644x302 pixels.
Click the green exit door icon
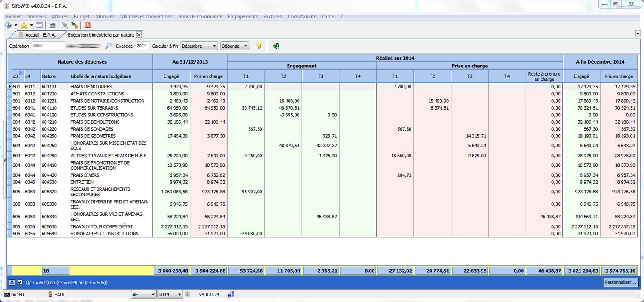tap(276, 46)
